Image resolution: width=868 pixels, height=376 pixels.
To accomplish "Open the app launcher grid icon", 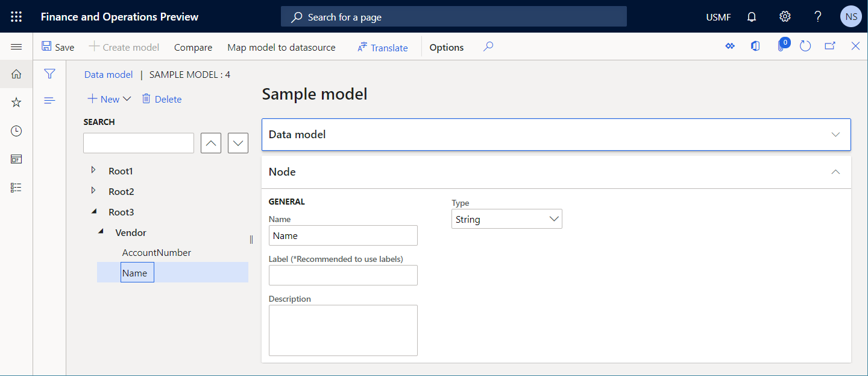I will [16, 16].
